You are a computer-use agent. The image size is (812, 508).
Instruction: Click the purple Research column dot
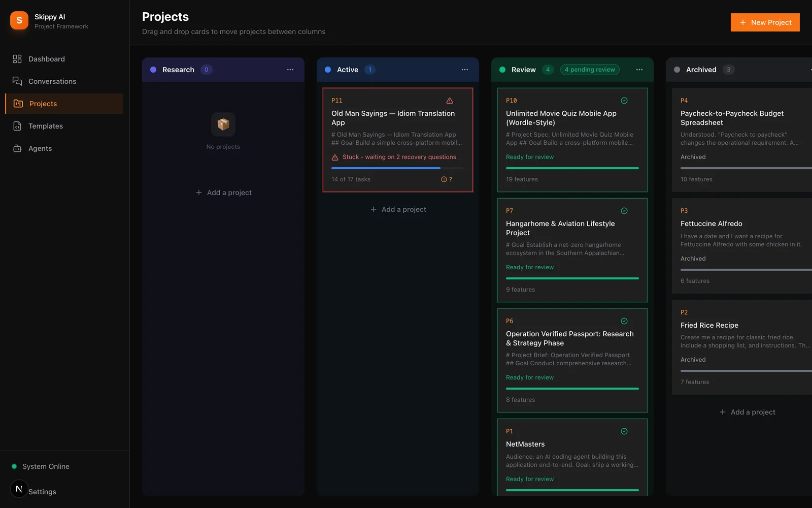coord(153,70)
